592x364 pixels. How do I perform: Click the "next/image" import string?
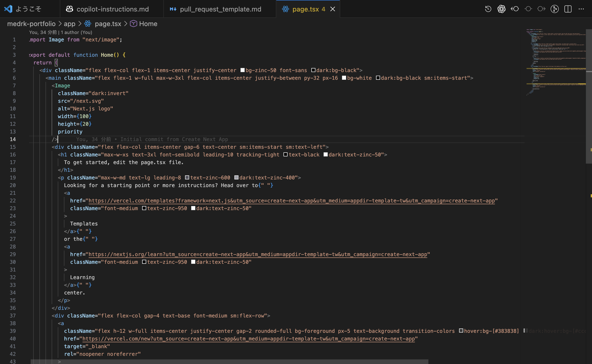point(101,40)
